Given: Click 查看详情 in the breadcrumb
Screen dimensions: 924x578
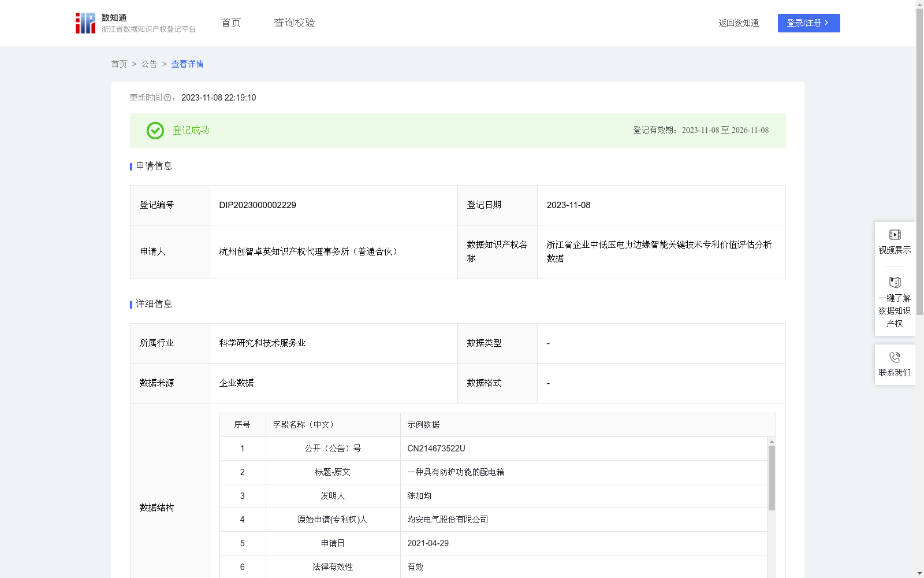Looking at the screenshot, I should click(187, 64).
